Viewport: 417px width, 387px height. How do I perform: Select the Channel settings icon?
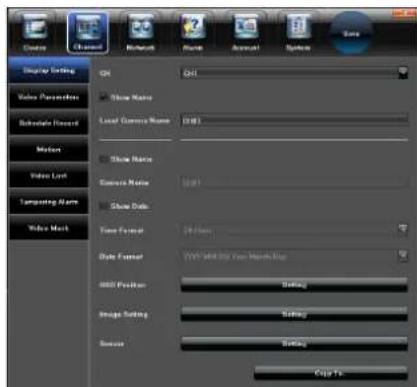(x=88, y=32)
